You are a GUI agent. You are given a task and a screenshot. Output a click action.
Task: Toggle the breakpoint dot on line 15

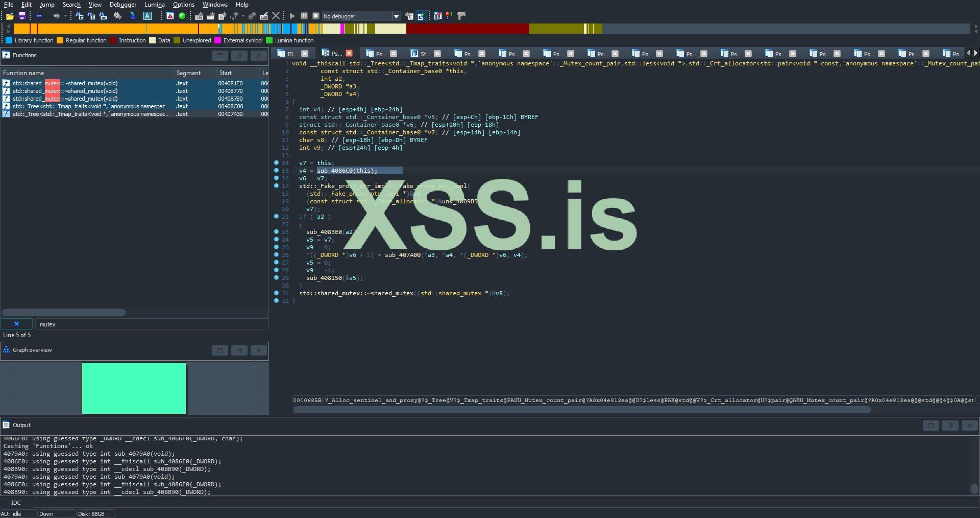276,171
